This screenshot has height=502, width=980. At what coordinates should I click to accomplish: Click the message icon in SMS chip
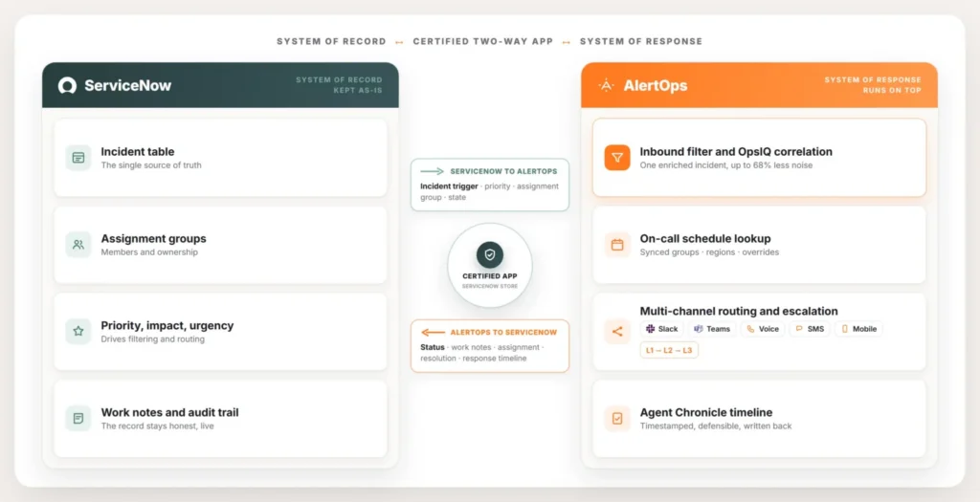pos(799,328)
